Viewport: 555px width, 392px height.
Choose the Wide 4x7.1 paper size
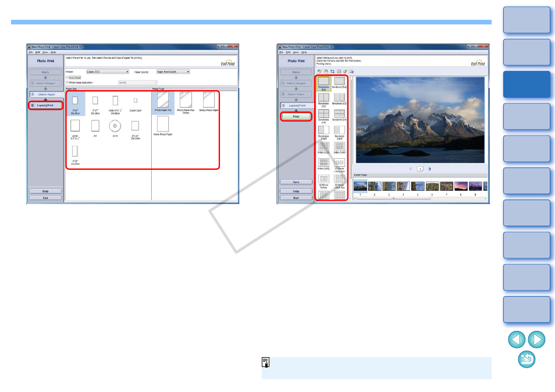tap(115, 101)
